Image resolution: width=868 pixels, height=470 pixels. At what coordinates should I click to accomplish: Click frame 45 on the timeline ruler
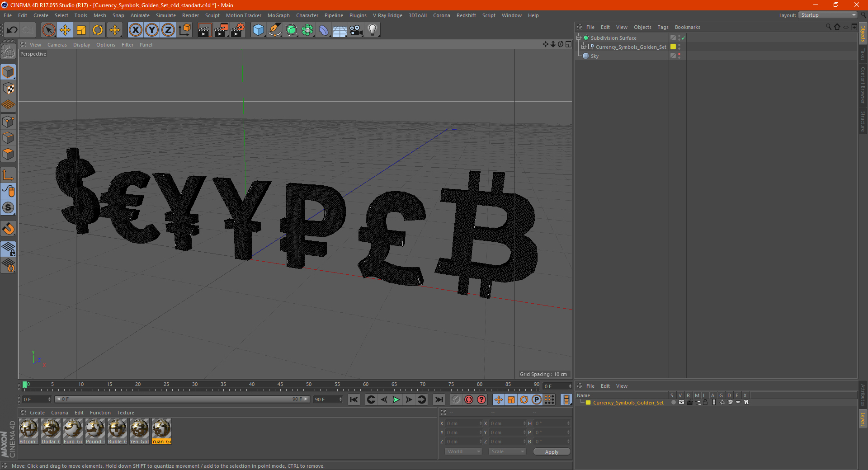pos(280,385)
